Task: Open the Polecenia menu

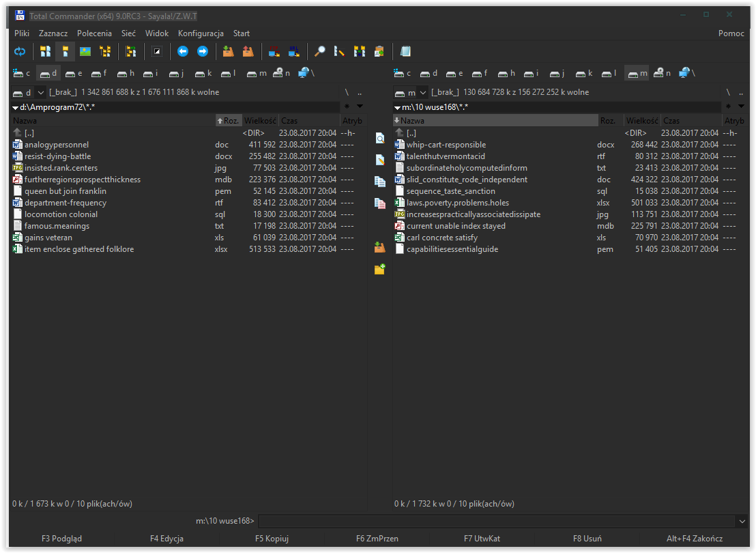Action: tap(94, 33)
